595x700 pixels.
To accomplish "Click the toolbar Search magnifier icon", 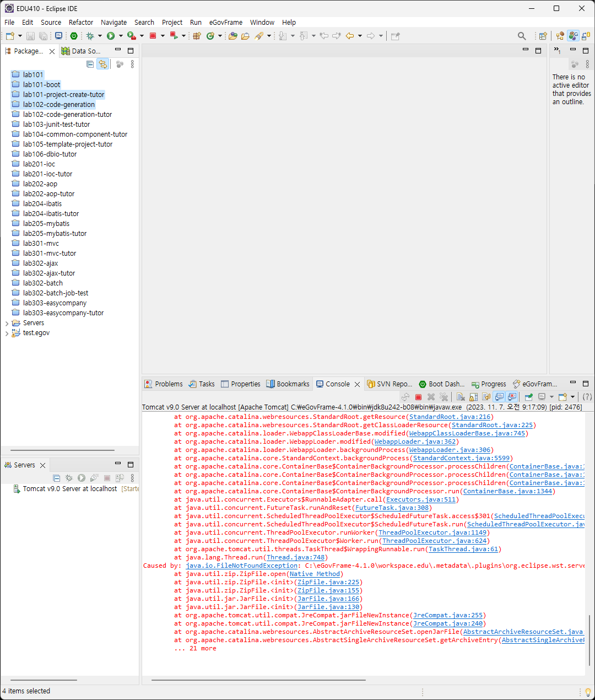I will (522, 36).
